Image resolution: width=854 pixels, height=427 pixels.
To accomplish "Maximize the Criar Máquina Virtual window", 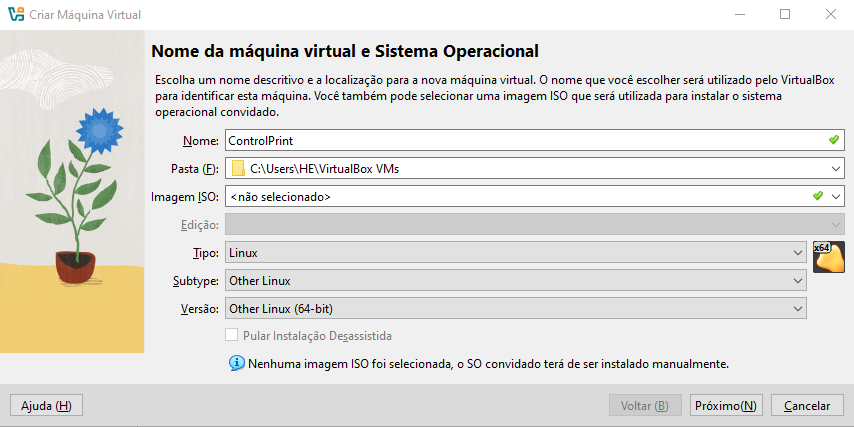I will (785, 14).
